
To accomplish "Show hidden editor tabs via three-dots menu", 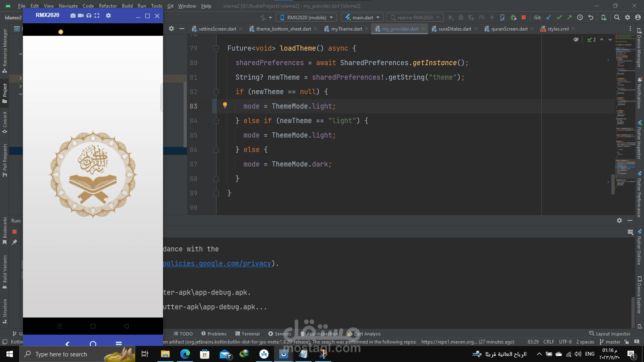I will click(x=630, y=29).
